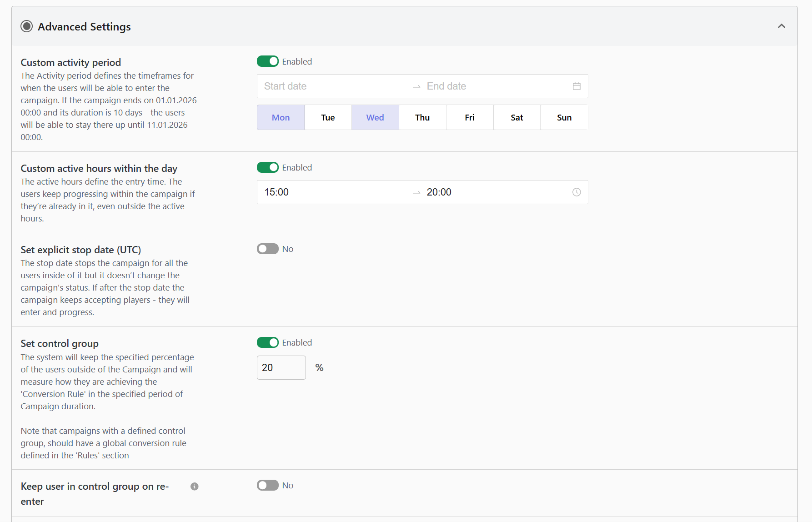
Task: Select Thu in the weekday selector
Action: pos(422,117)
